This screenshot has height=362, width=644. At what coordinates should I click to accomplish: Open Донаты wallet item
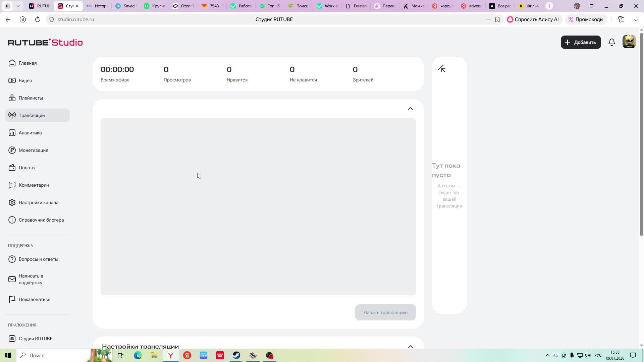point(27,168)
